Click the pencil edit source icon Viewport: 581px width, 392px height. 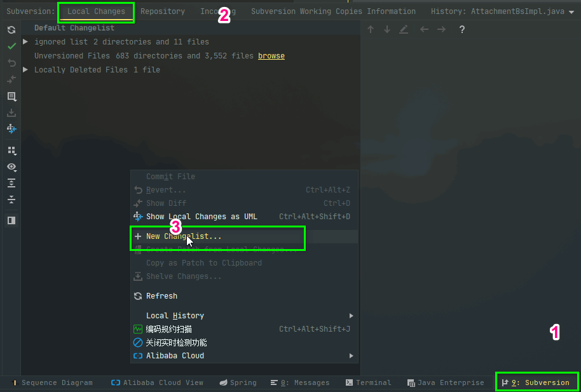click(x=404, y=30)
